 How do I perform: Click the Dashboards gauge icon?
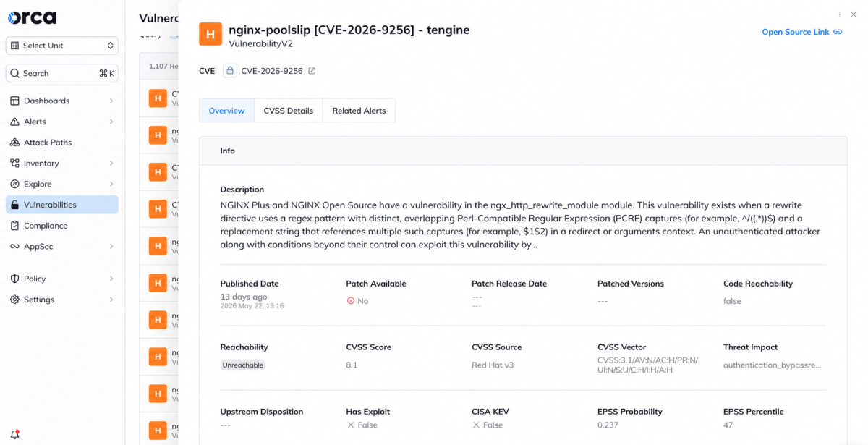pos(15,101)
